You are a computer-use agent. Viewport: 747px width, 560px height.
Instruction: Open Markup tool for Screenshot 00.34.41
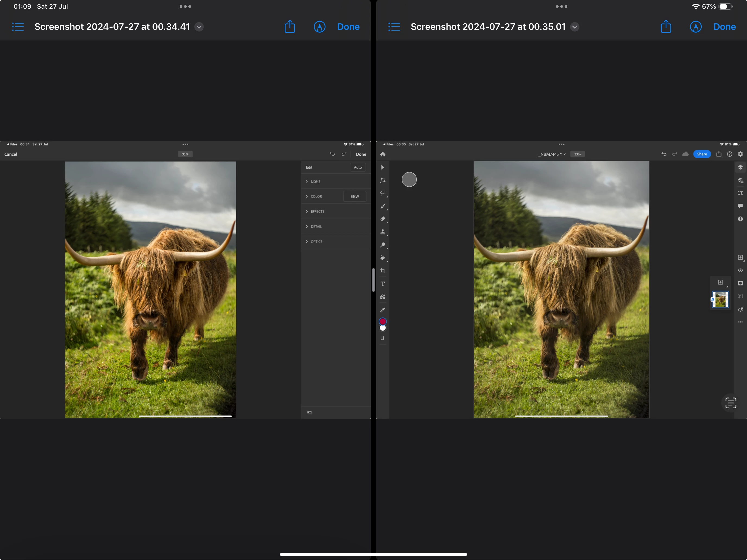[x=319, y=27]
